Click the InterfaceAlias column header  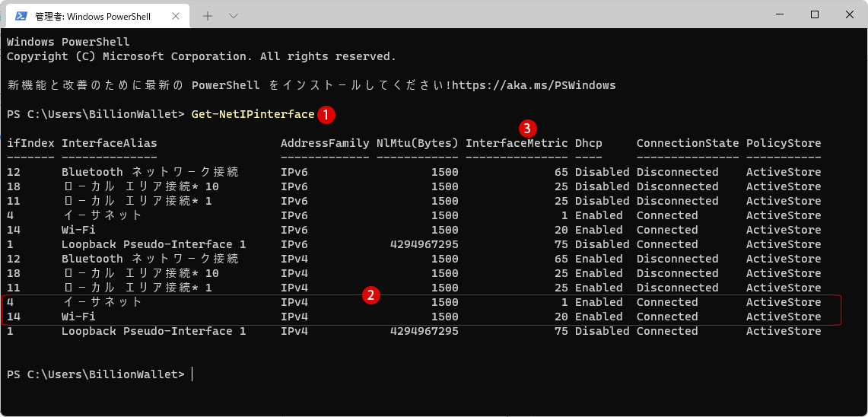pos(110,143)
